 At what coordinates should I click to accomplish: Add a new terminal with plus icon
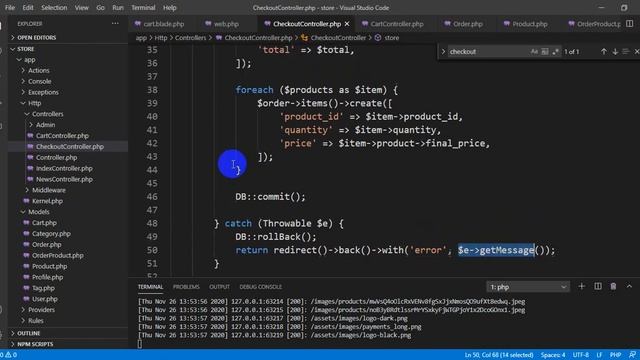coord(582,287)
